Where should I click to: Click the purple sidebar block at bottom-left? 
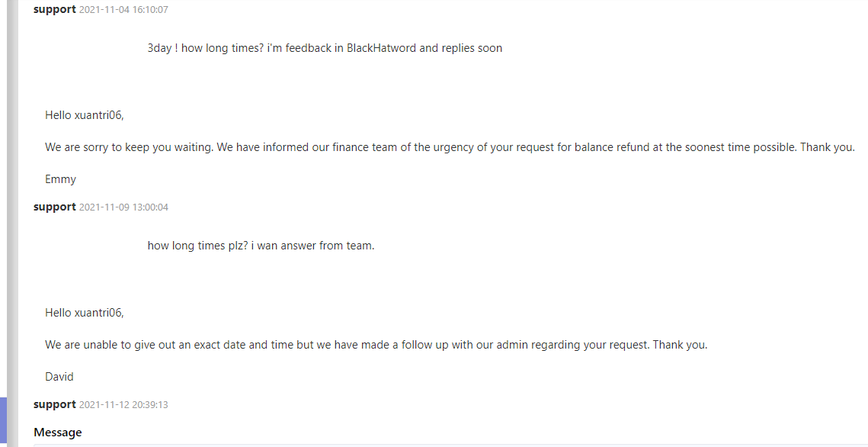click(3, 422)
